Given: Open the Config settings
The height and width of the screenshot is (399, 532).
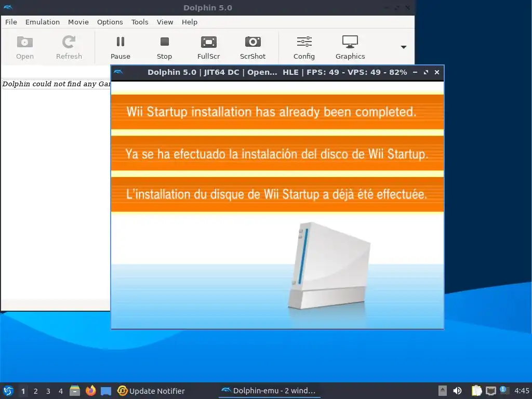Looking at the screenshot, I should pyautogui.click(x=304, y=47).
